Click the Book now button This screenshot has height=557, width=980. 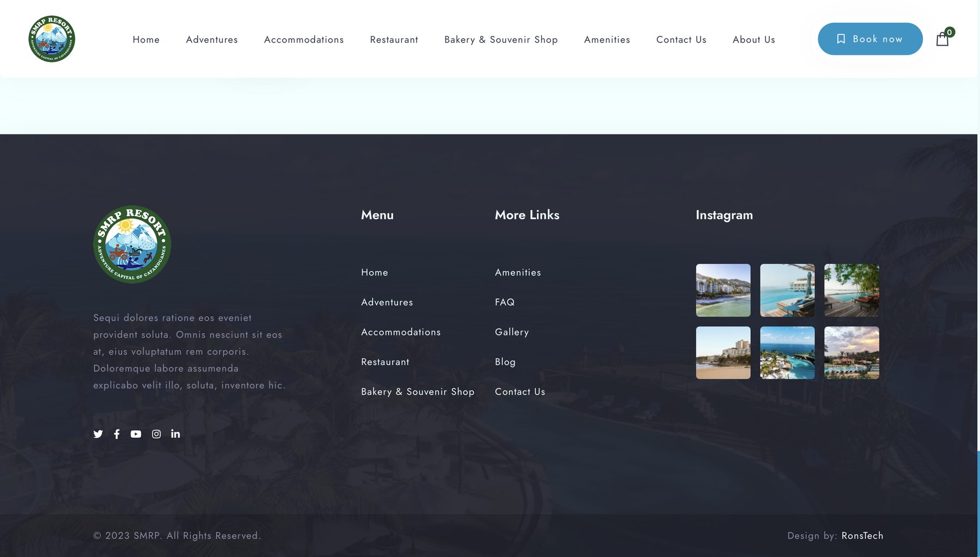(870, 39)
